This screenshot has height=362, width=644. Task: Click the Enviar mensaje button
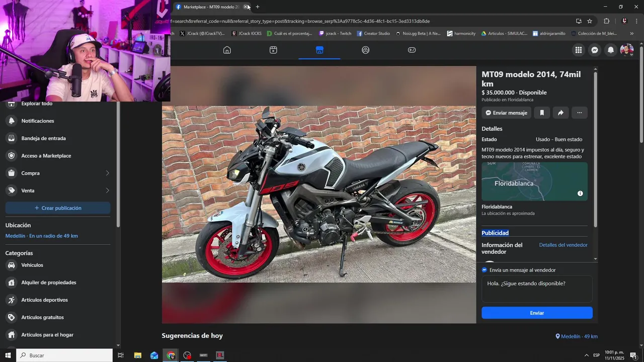(x=506, y=113)
